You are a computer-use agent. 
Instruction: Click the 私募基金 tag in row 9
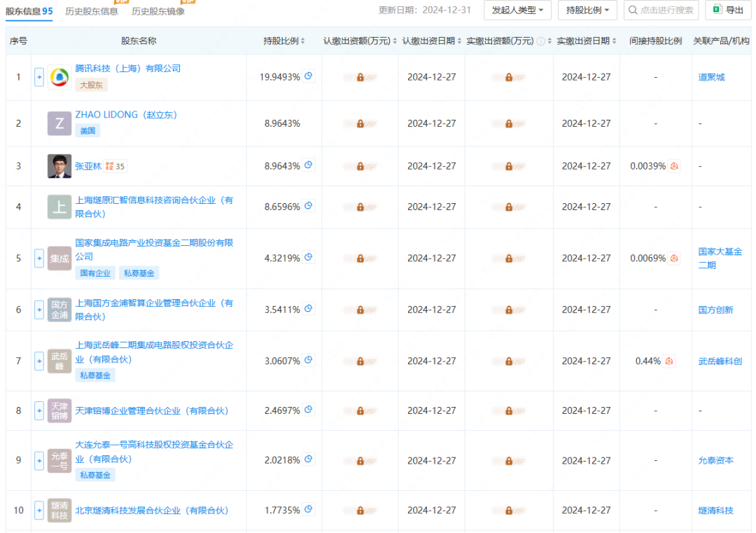tap(95, 475)
